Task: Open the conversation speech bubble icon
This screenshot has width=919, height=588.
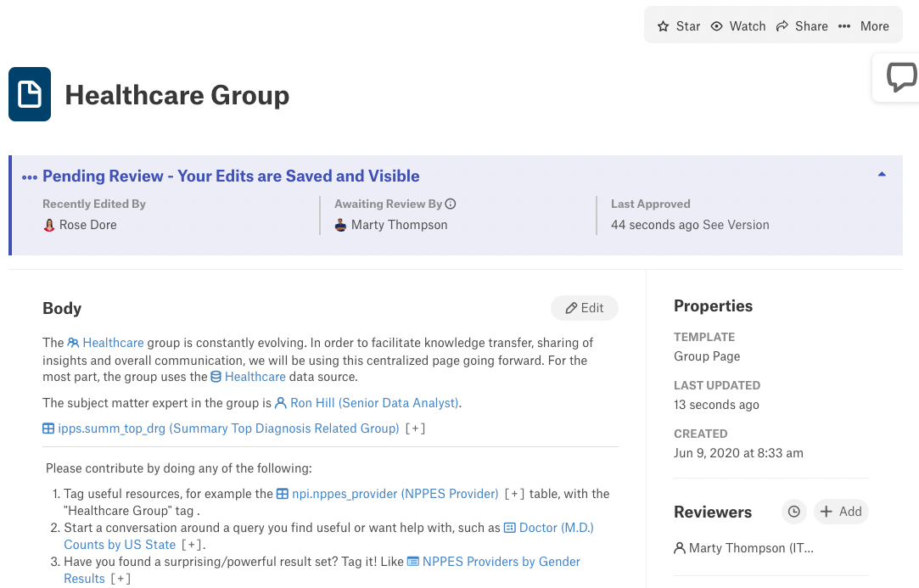Action: click(901, 77)
